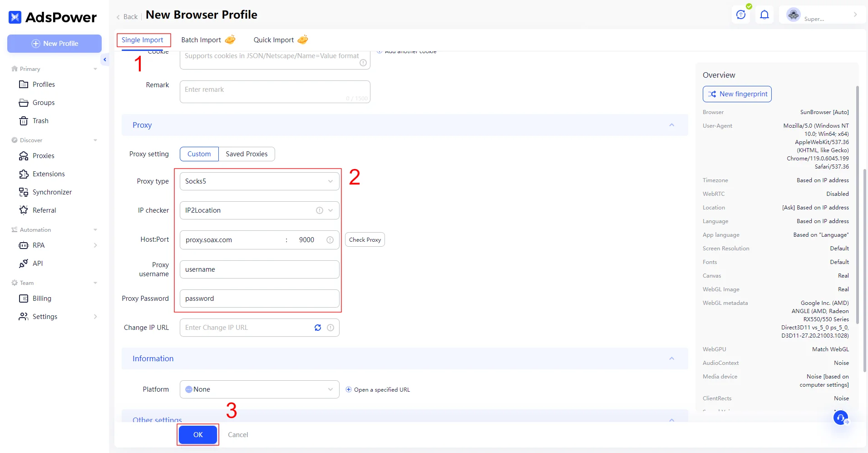
Task: Collapse the sidebar with arrow icon
Action: pos(105,60)
